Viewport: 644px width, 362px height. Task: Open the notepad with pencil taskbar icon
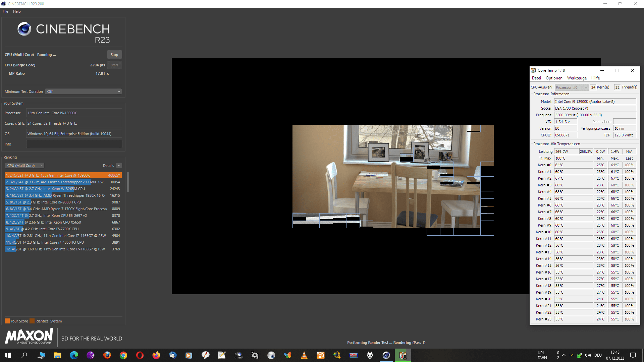pyautogui.click(x=222, y=355)
